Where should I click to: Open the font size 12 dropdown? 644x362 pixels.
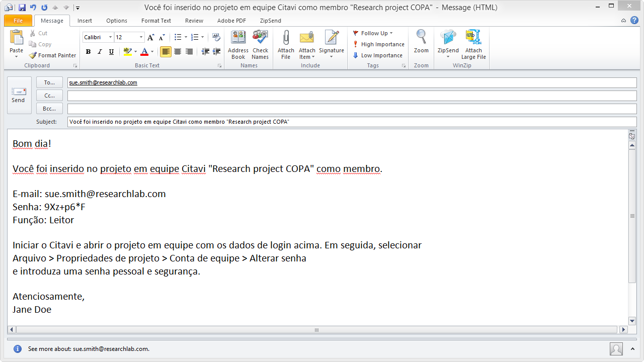[x=141, y=37]
